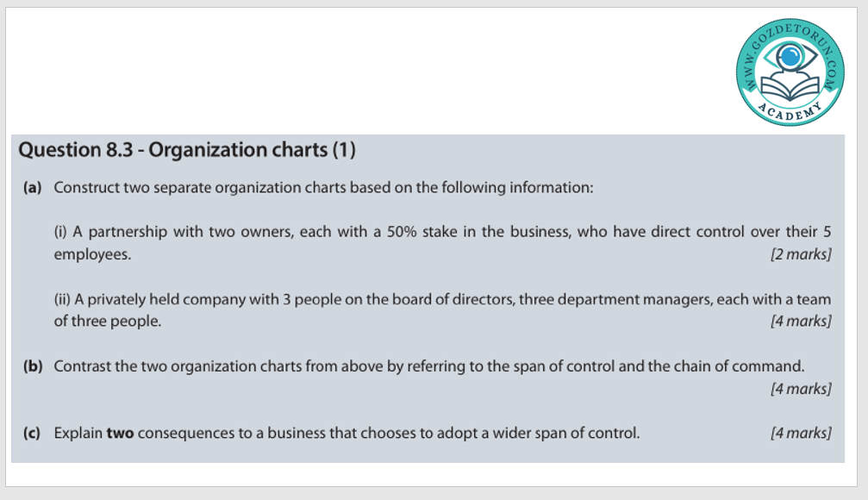The height and width of the screenshot is (500, 868).
Task: Click the bold (b) question label
Action: point(33,366)
